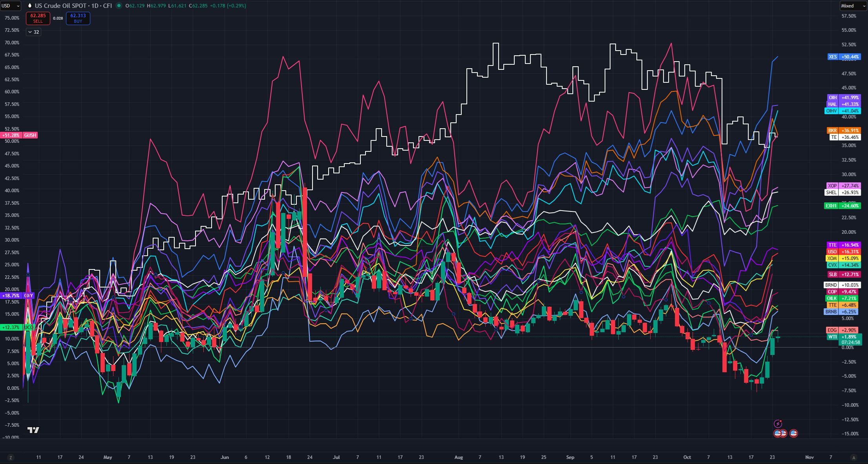Click the leftmost US flag economic event
The image size is (868, 464).
pos(777,433)
